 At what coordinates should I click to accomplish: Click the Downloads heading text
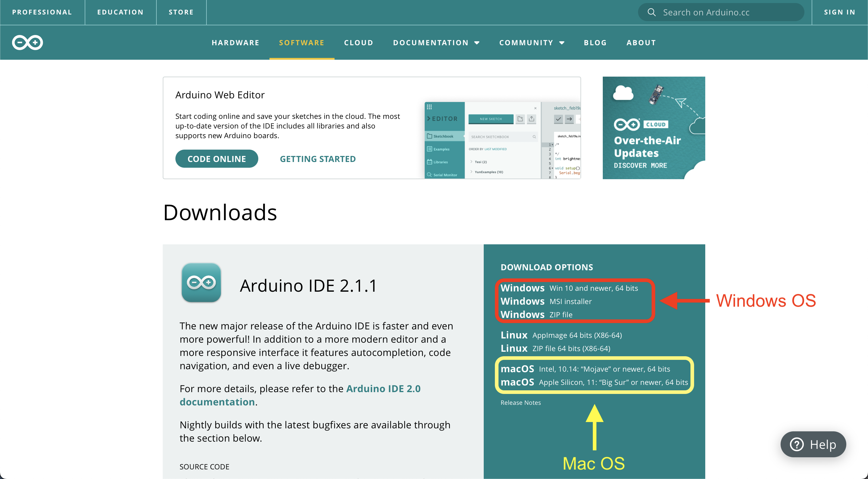point(220,212)
